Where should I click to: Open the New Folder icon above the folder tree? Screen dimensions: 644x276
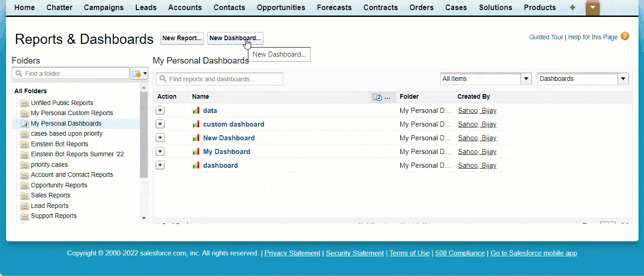pos(136,73)
